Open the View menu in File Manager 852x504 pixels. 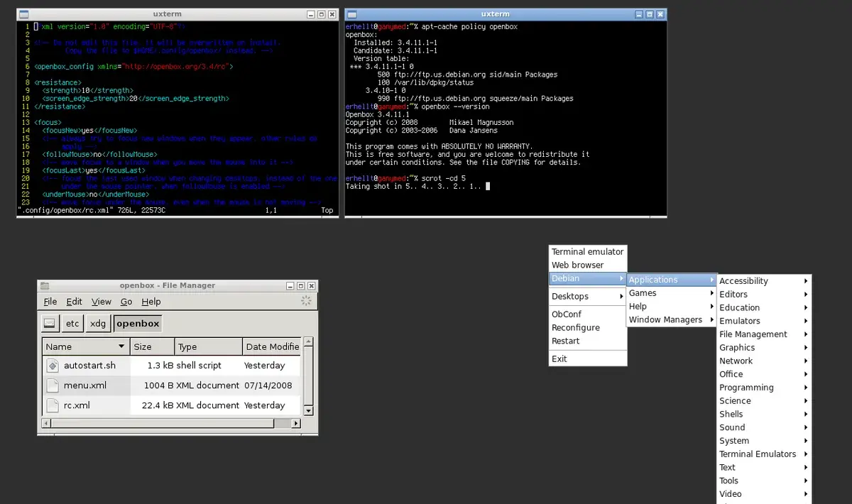click(x=102, y=302)
